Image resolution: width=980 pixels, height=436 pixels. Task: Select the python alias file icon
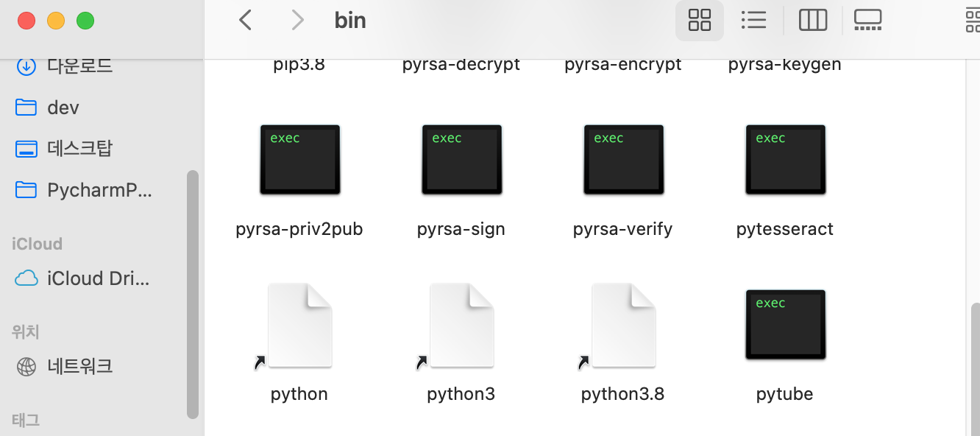pyautogui.click(x=299, y=326)
